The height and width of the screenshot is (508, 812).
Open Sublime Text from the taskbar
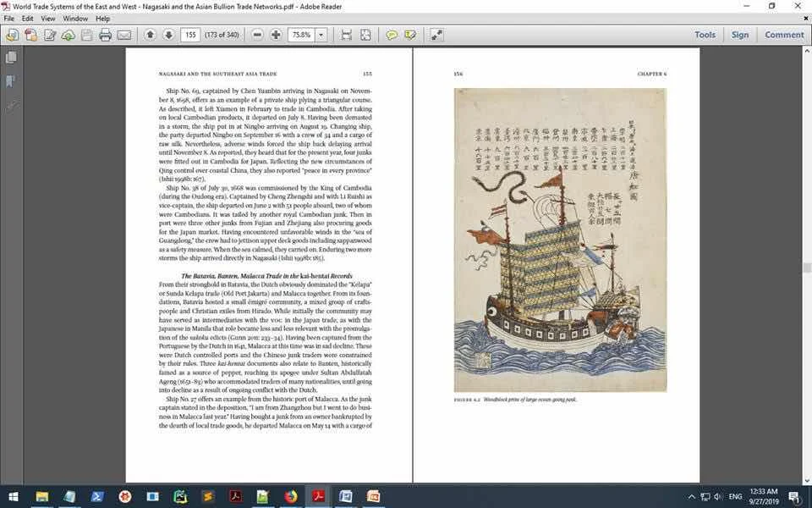click(x=208, y=497)
